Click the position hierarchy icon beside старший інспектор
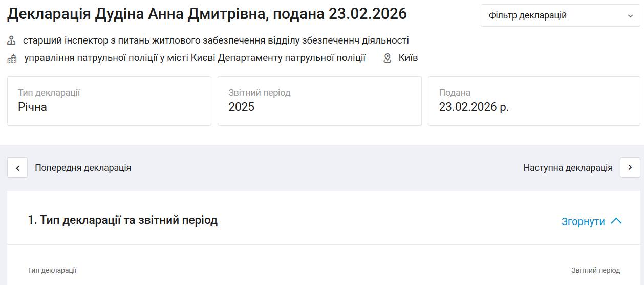 (x=12, y=40)
